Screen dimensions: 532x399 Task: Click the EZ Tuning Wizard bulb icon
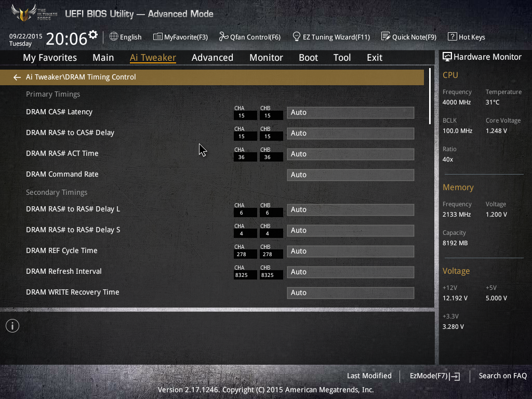[296, 36]
